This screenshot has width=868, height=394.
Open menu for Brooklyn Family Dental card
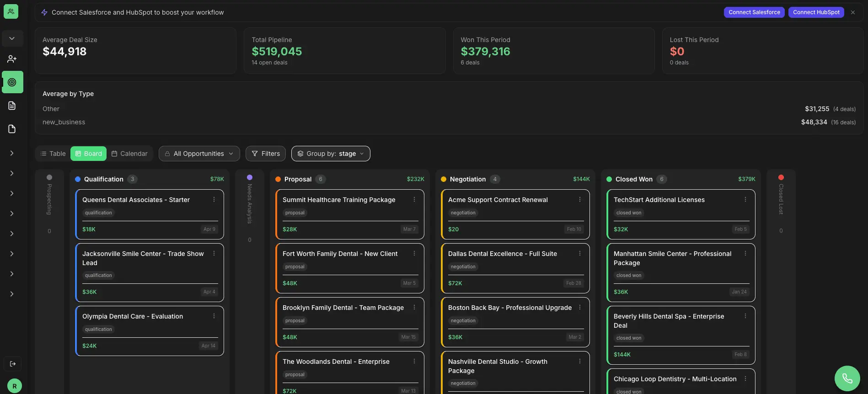(414, 307)
